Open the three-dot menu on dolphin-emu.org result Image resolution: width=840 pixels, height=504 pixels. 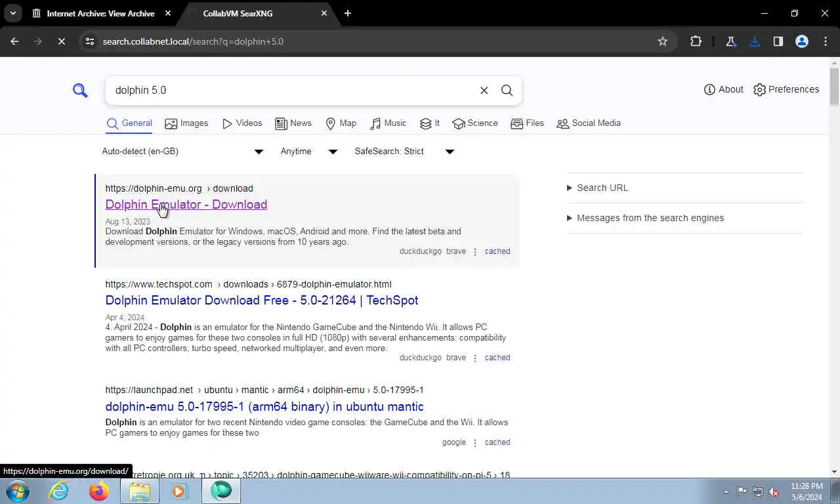click(x=475, y=252)
